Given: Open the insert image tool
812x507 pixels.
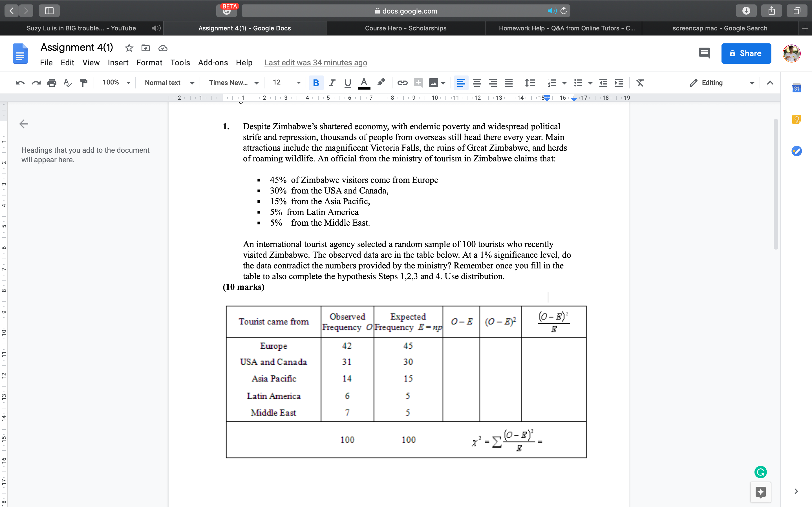Looking at the screenshot, I should pyautogui.click(x=434, y=83).
